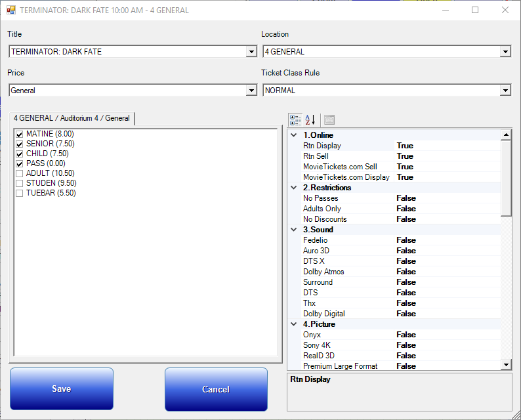Click the False value for Dolby Atmos

pos(406,272)
